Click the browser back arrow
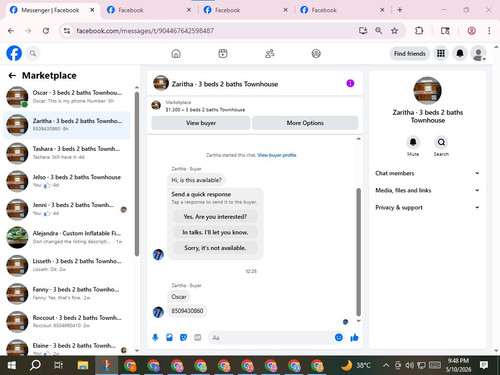Screen dimensions: 500x375 11,31
